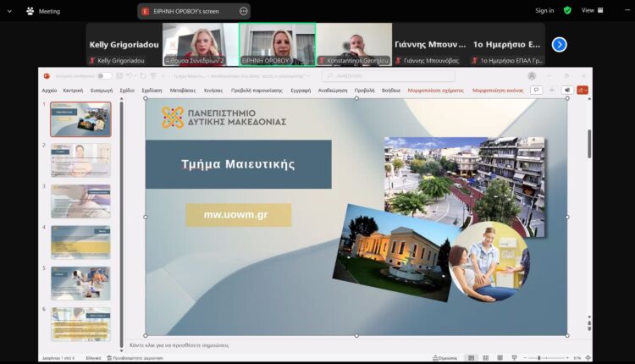Open the Βοήθεια ribbon tab

point(391,91)
